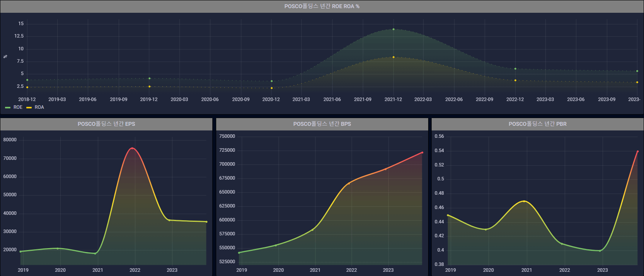The image size is (644, 276).
Task: Select the ROA data point at 2020-12
Action: click(272, 88)
